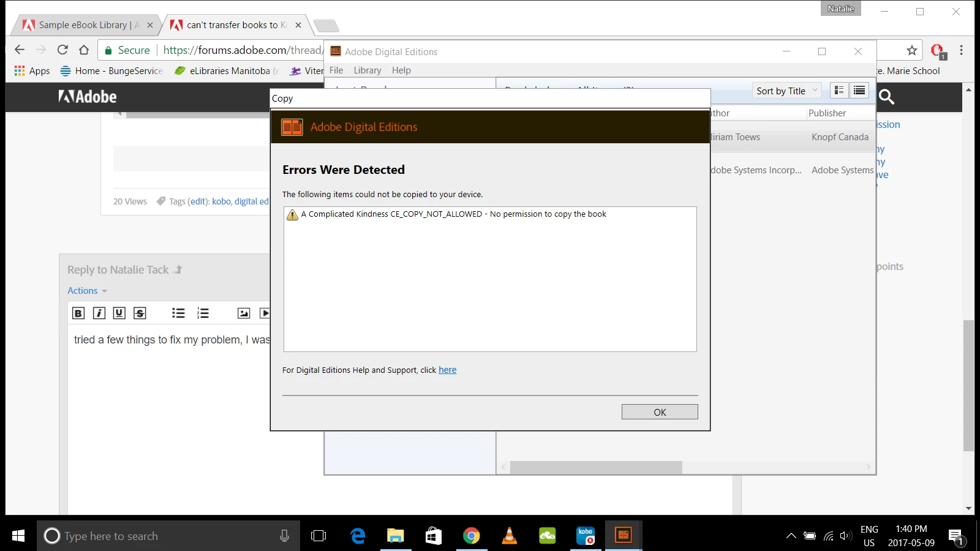This screenshot has height=551, width=980.
Task: Open Task View on the taskbar
Action: click(318, 536)
